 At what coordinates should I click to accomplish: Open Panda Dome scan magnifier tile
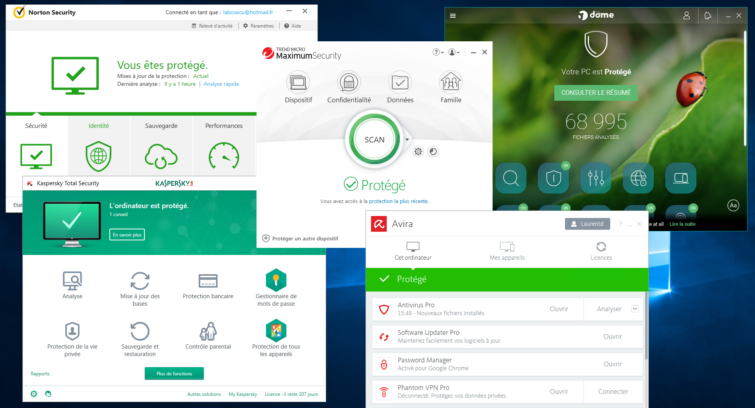tap(511, 178)
